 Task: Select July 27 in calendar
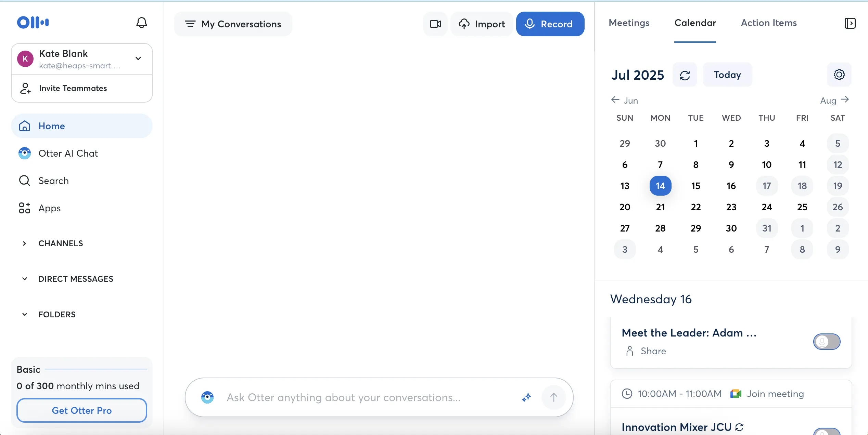pyautogui.click(x=625, y=228)
